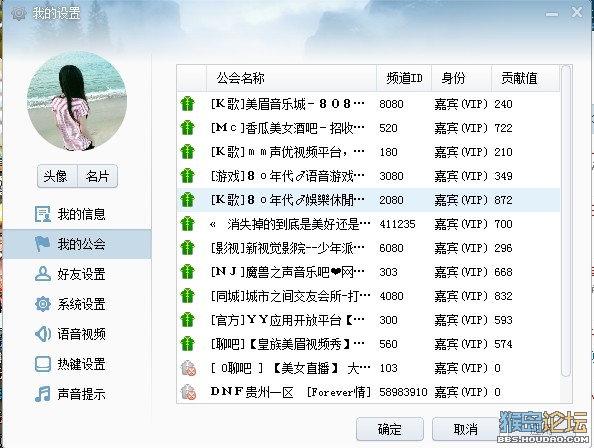Minimize the 我的设置 window
The width and height of the screenshot is (594, 448).
coord(552,14)
